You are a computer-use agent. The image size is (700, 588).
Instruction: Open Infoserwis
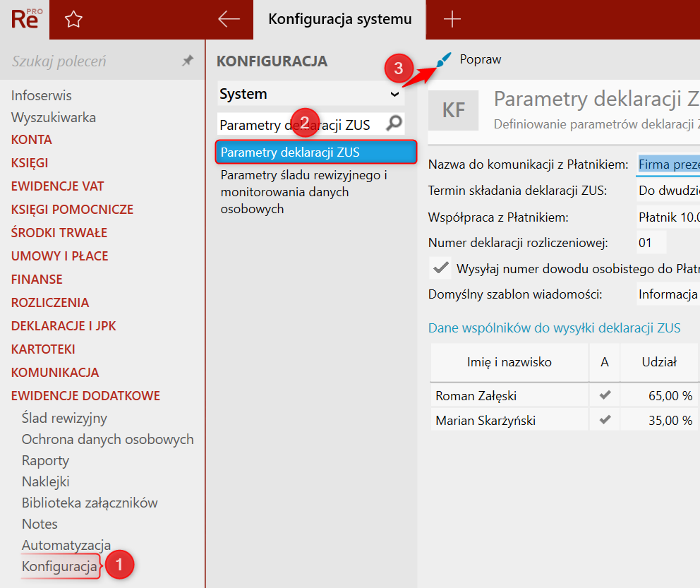[x=41, y=95]
